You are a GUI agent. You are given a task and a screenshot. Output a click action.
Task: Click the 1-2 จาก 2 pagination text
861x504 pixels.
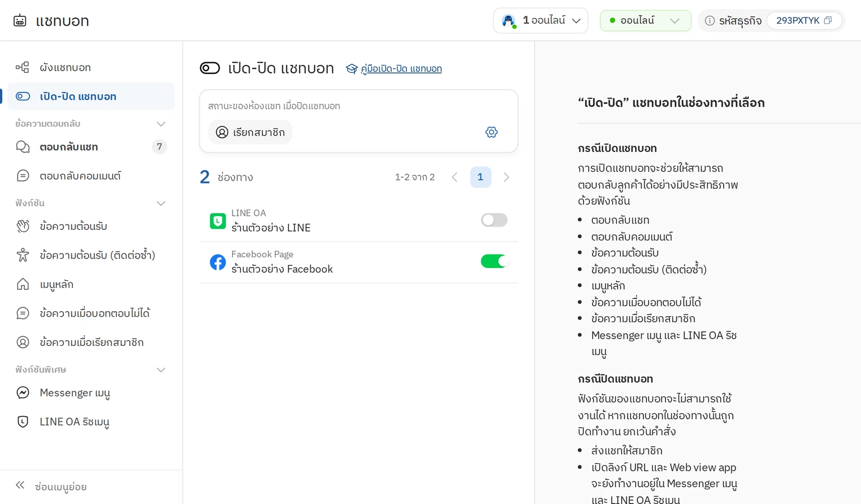(x=415, y=177)
